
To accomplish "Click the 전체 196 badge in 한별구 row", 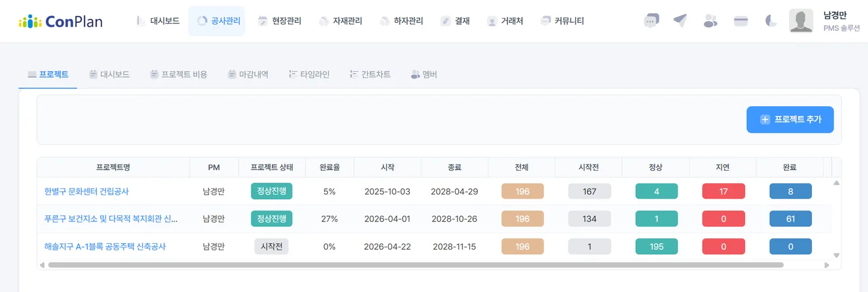I will [x=523, y=191].
